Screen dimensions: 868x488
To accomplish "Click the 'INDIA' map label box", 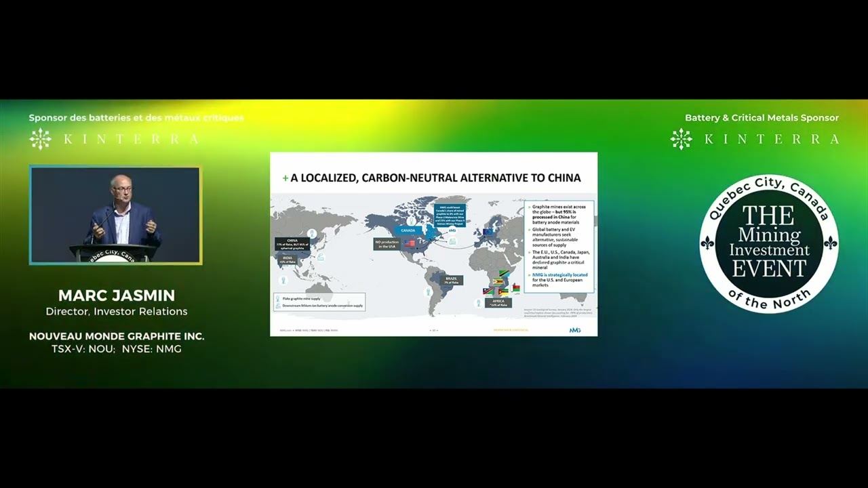I will tap(288, 260).
